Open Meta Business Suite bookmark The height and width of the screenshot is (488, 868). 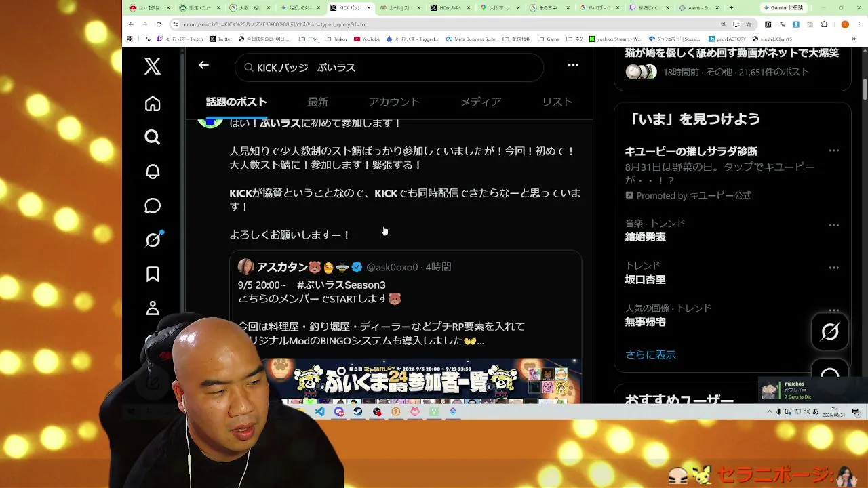coord(470,39)
